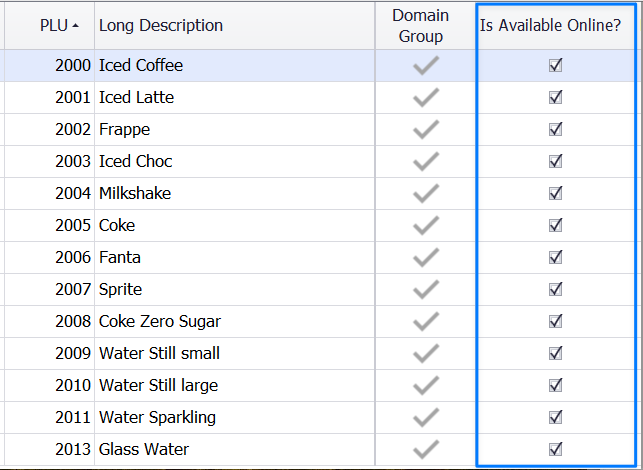Image resolution: width=643 pixels, height=470 pixels.
Task: Select the Water Sparkling description cell
Action: tap(157, 418)
